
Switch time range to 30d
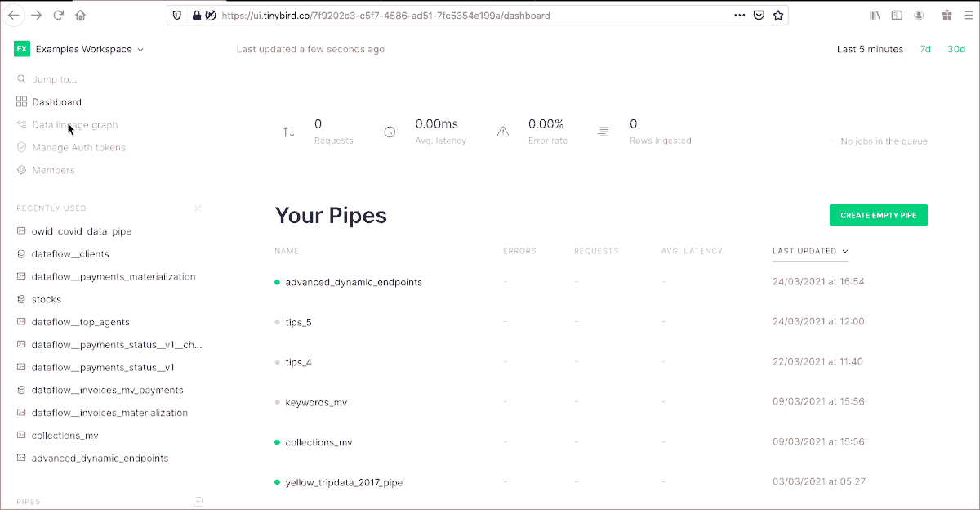[955, 49]
